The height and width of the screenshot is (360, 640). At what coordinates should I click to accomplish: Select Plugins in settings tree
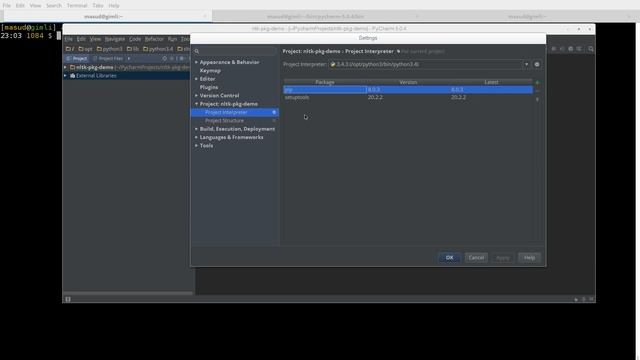[x=209, y=87]
